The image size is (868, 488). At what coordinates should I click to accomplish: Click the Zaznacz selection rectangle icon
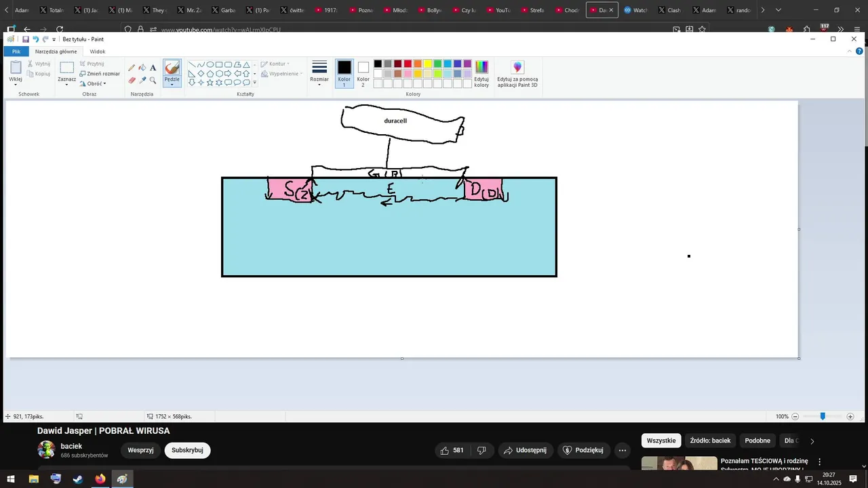coord(66,67)
